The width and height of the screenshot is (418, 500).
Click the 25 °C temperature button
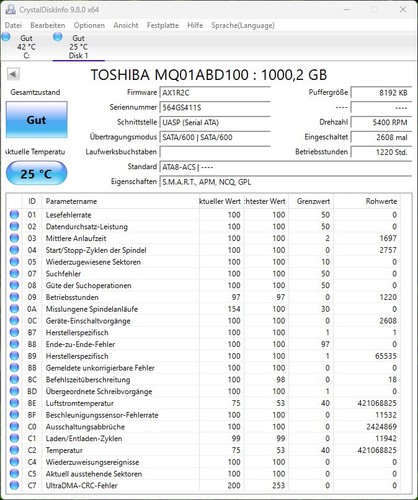click(x=36, y=173)
